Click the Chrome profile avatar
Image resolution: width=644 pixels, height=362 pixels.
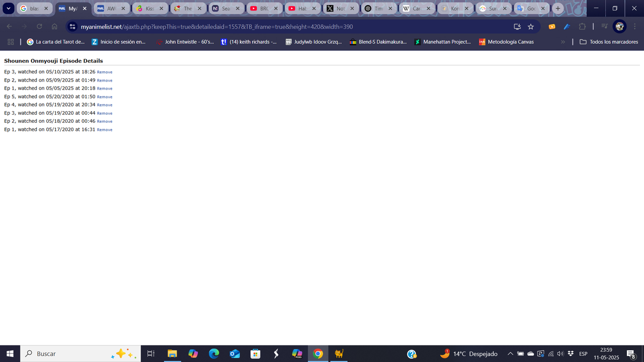click(x=619, y=26)
